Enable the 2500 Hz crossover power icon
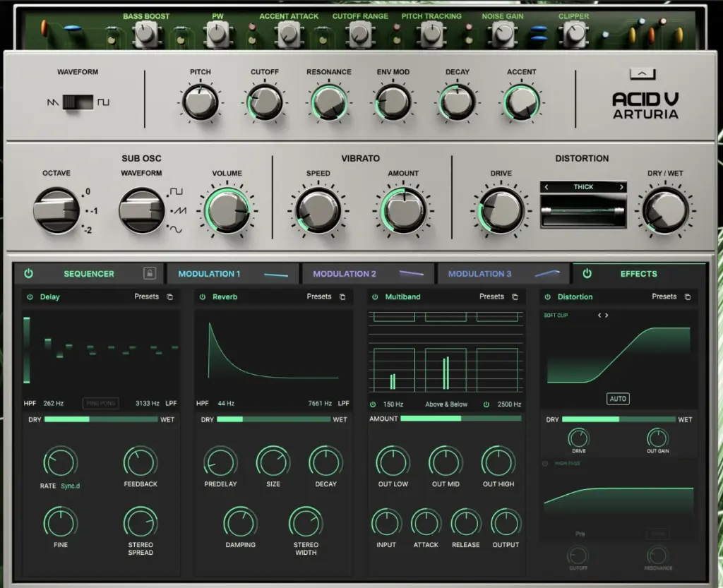Screen dimensions: 723x588 tap(486, 404)
